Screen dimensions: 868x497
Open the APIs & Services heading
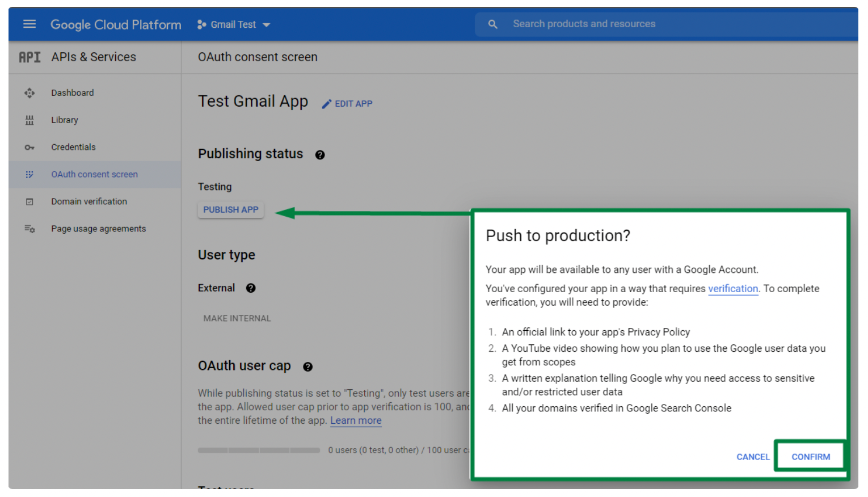(94, 57)
